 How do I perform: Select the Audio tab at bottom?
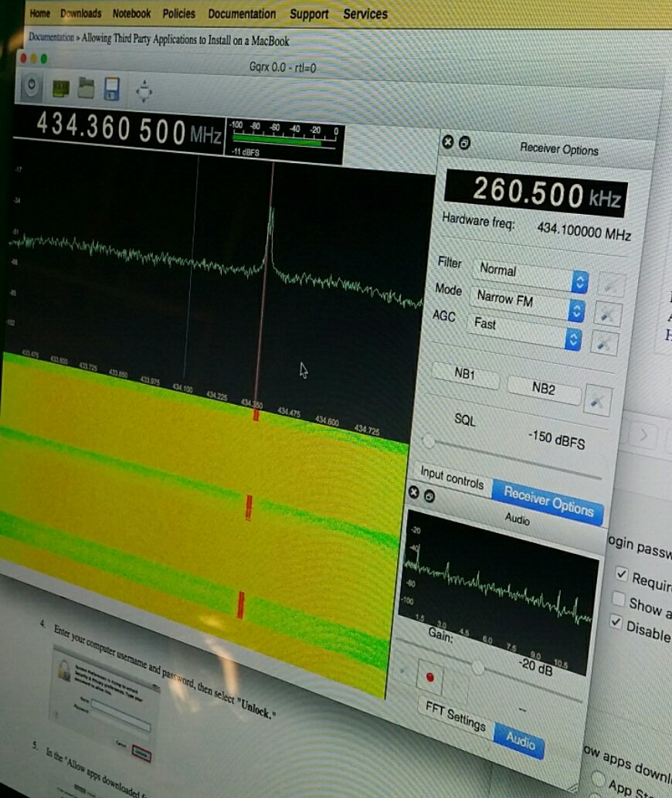click(x=520, y=741)
